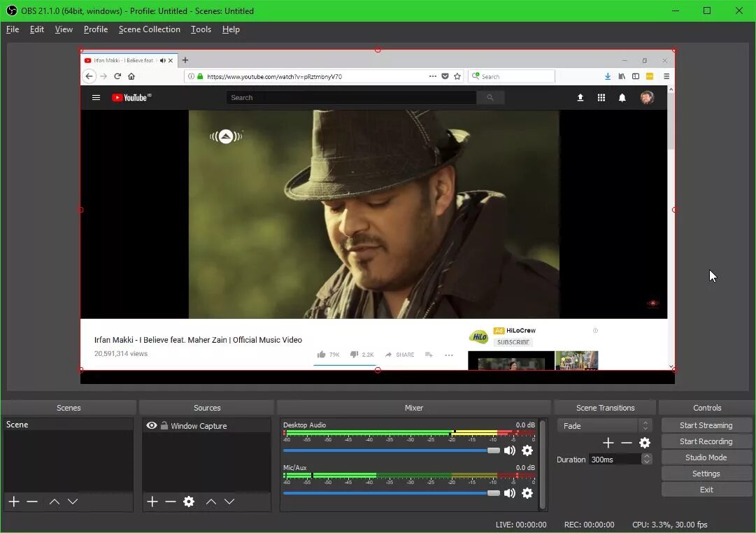
Task: Open the Profile menu
Action: [x=96, y=29]
